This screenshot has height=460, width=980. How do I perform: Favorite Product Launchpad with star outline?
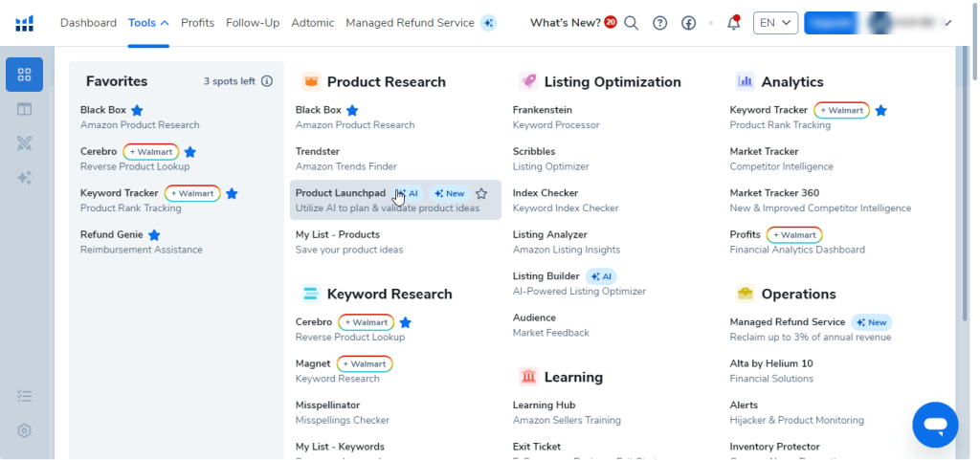(x=481, y=193)
